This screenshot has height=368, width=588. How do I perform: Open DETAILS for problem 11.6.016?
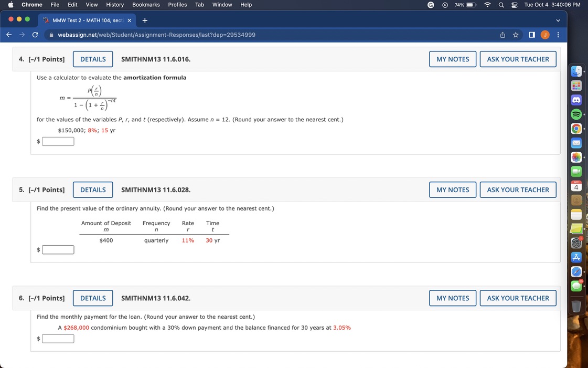tap(93, 59)
